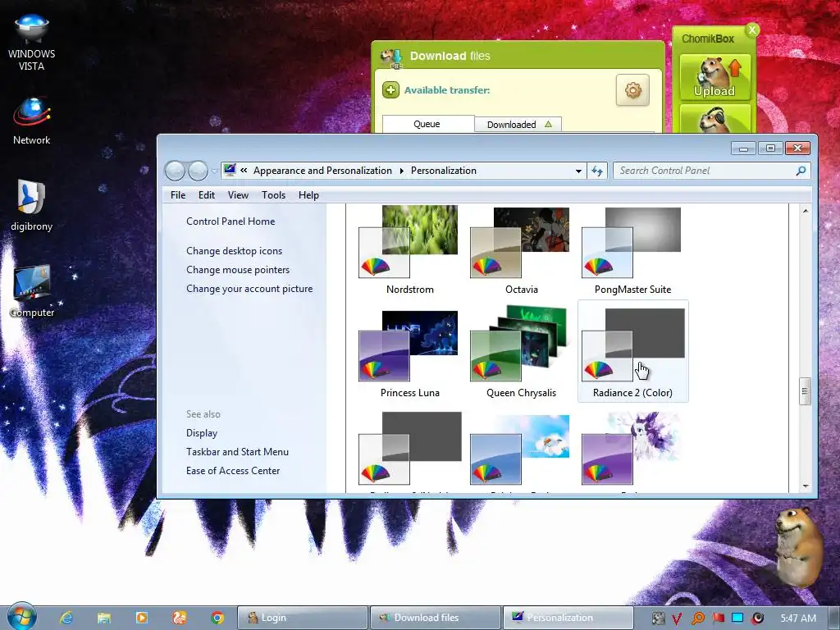This screenshot has height=630, width=840.
Task: Launch Google Chrome from the taskbar
Action: 217,618
